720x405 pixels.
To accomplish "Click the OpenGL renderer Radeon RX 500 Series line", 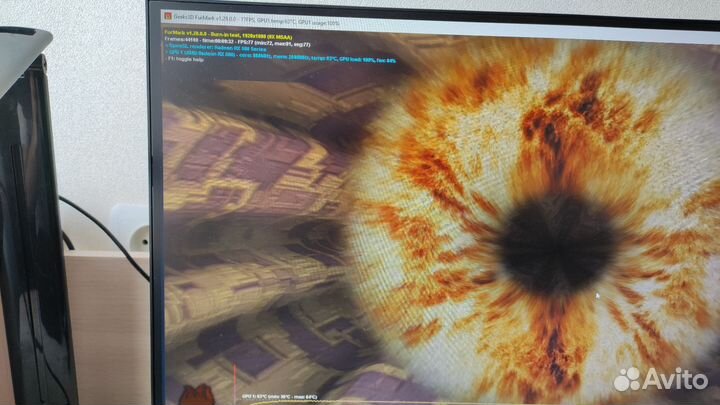I will click(x=215, y=48).
